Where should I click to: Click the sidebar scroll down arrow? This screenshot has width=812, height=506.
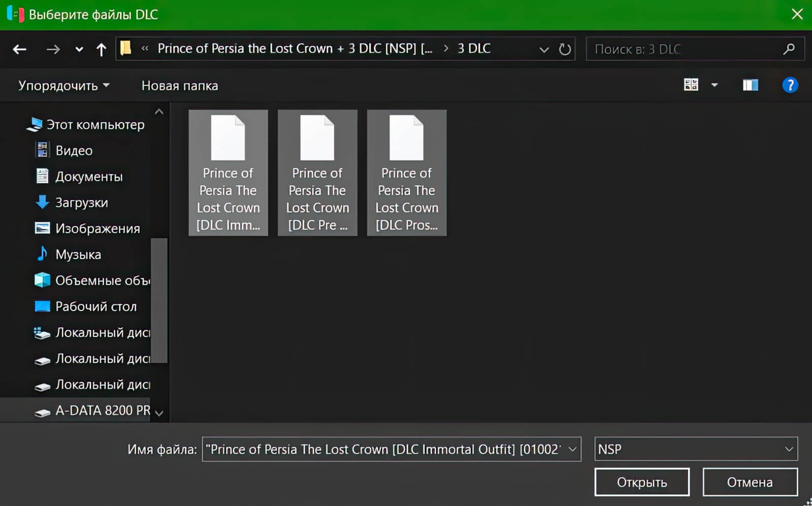(159, 413)
